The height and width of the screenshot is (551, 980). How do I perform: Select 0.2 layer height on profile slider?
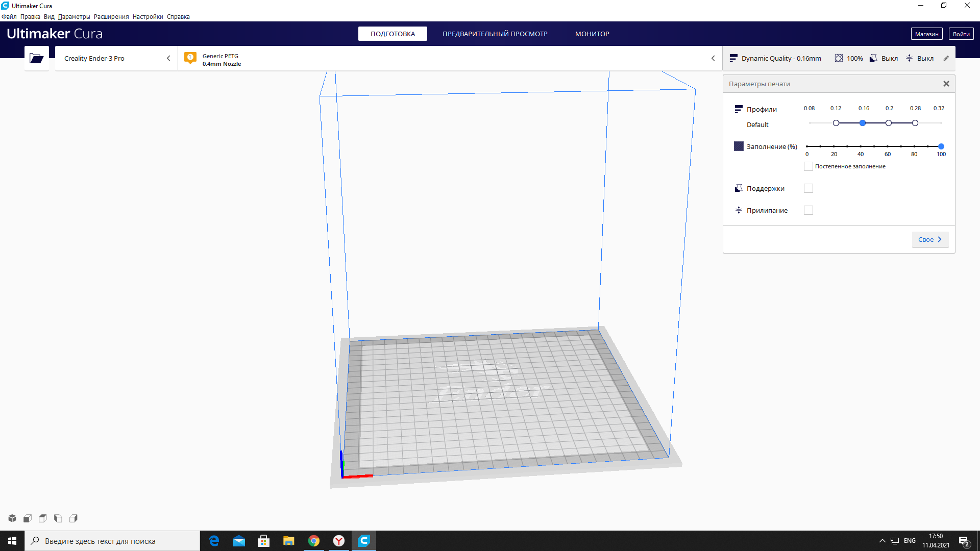click(889, 123)
